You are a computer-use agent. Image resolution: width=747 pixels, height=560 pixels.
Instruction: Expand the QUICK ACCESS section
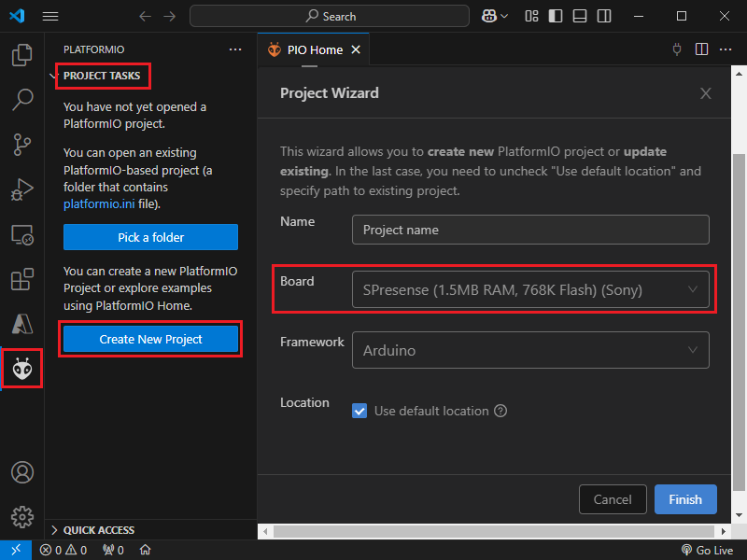tap(98, 530)
